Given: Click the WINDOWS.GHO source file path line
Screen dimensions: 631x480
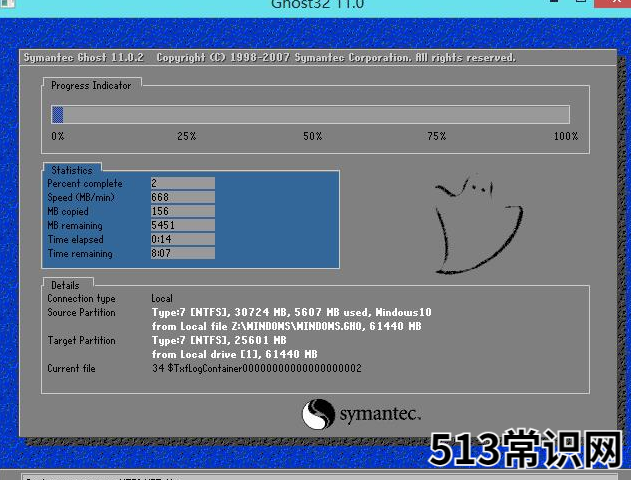Looking at the screenshot, I should tap(287, 326).
